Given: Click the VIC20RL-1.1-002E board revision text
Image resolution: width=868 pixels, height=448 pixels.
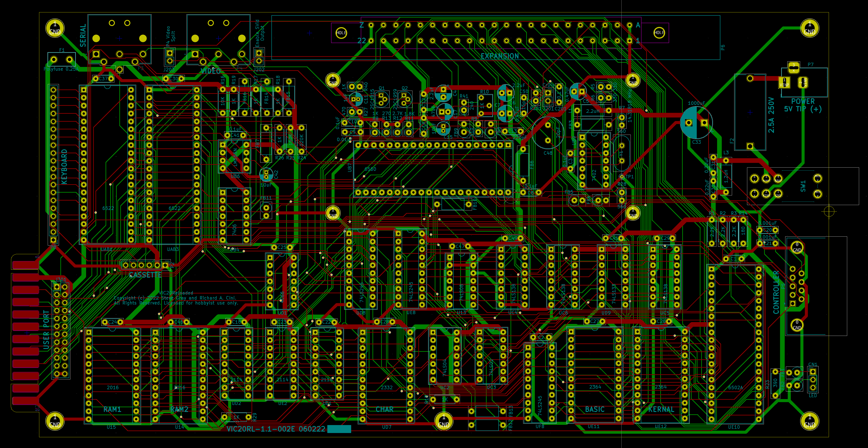Looking at the screenshot, I should pyautogui.click(x=276, y=429).
